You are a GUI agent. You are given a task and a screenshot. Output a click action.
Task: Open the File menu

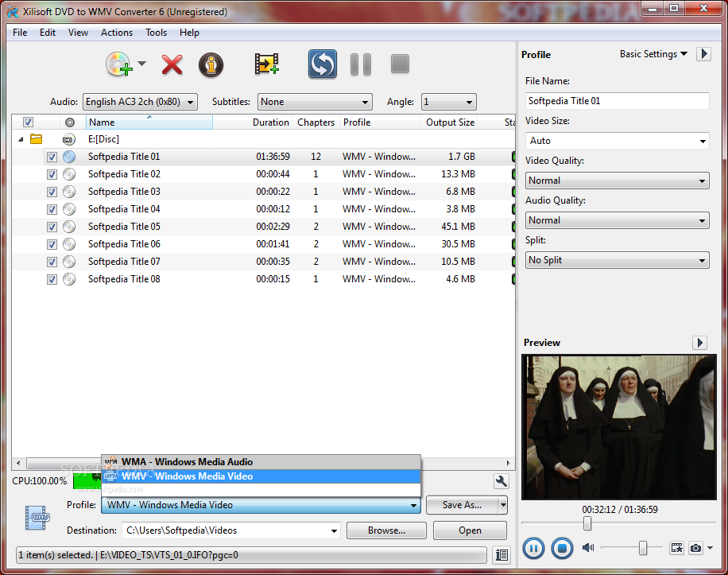[x=20, y=33]
